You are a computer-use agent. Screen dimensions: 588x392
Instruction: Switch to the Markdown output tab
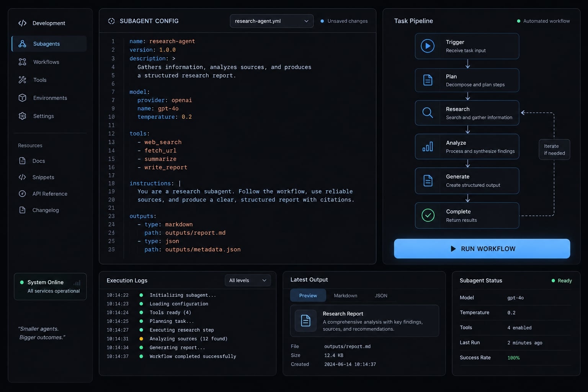346,296
